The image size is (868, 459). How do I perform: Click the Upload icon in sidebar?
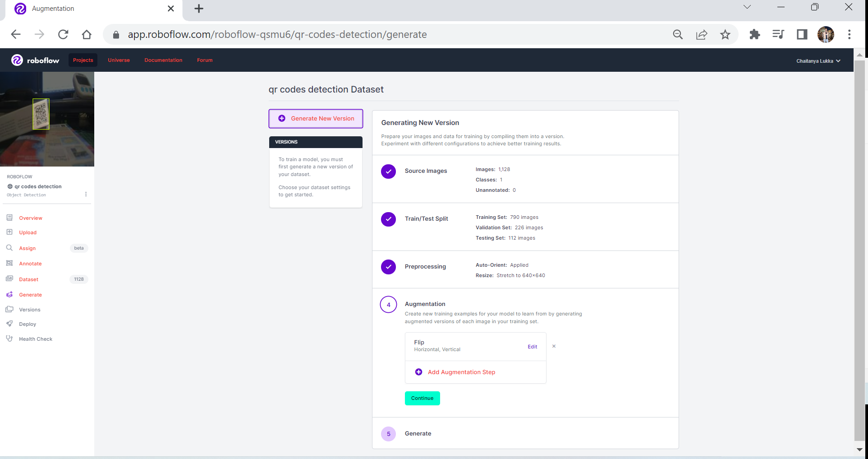click(9, 232)
